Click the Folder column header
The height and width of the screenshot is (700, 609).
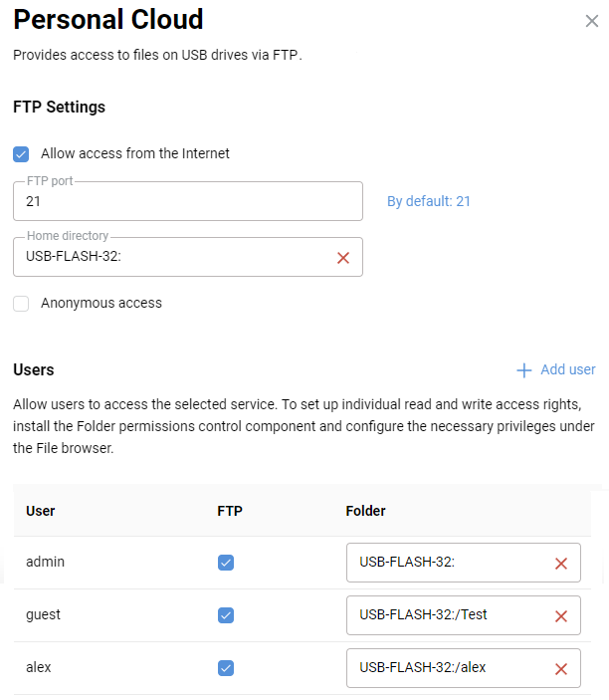[365, 511]
